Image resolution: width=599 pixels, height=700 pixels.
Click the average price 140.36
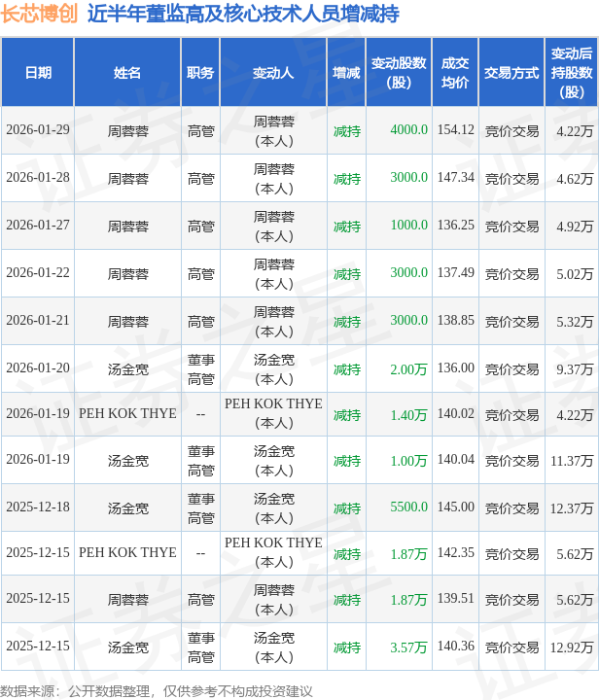click(x=455, y=647)
